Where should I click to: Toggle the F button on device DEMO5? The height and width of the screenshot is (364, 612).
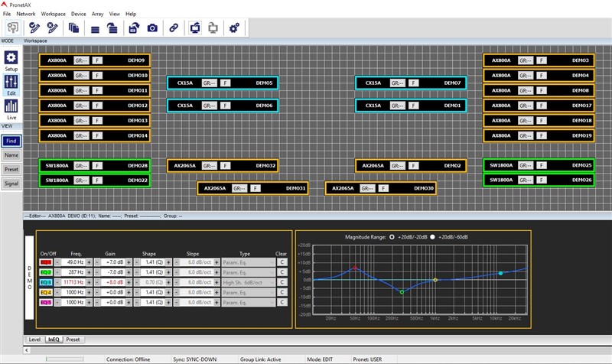pos(225,83)
